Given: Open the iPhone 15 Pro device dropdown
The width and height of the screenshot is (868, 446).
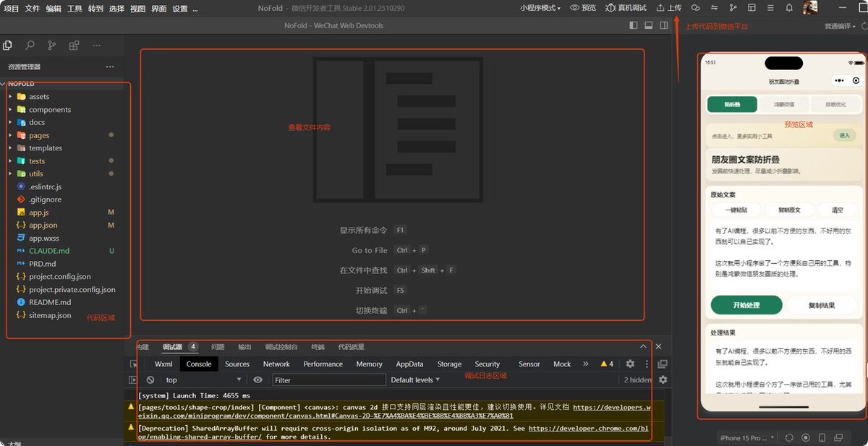Looking at the screenshot, I should [747, 437].
